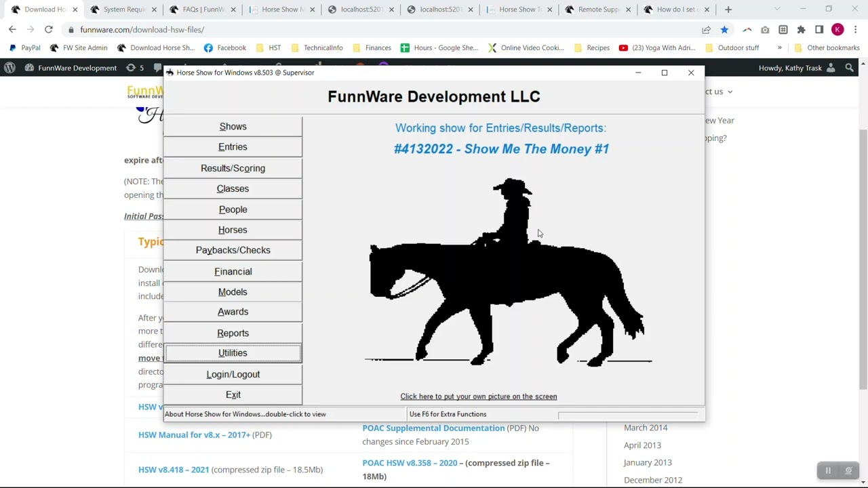868x488 pixels.
Task: Switch to the FAQs FunnWare tab
Action: point(203,9)
